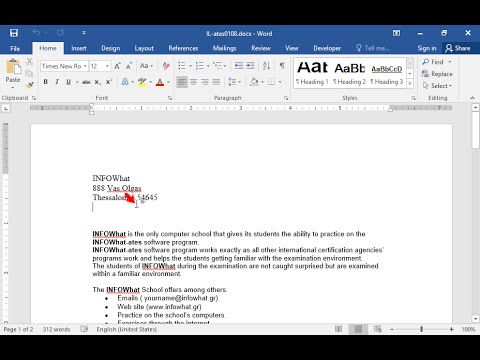Open Text Effects and Typography
This screenshot has height=360, width=480.
(x=125, y=82)
